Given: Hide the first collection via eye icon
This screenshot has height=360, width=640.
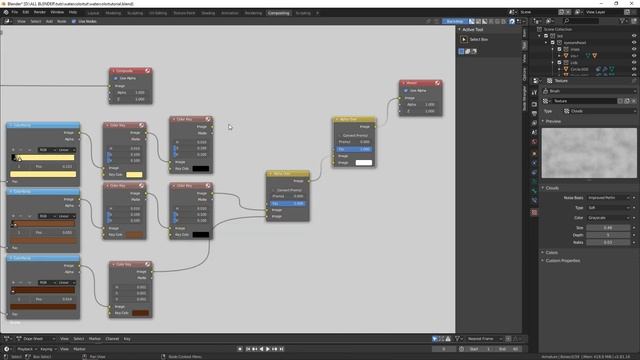Looking at the screenshot, I should click(x=634, y=36).
